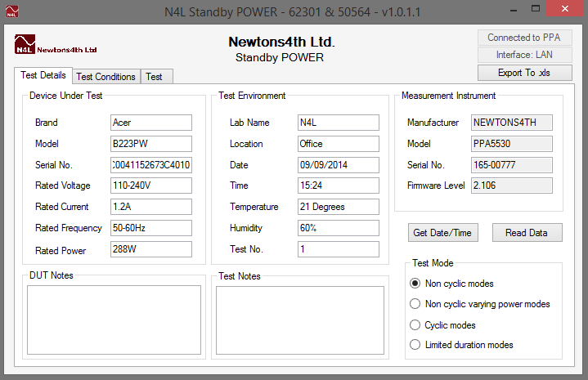588x380 pixels.
Task: Click the Read Data button
Action: (x=527, y=233)
